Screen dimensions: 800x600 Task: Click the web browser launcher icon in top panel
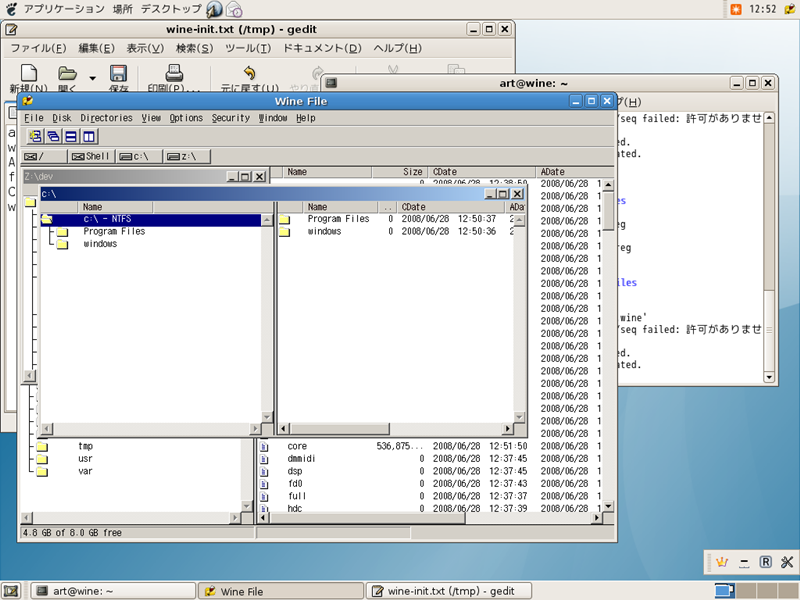(214, 9)
